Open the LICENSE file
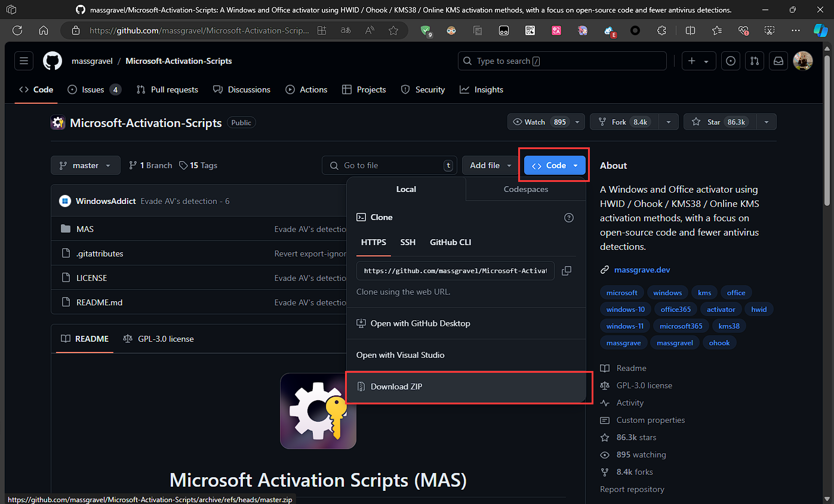Screen dimensions: 834x504 click(x=92, y=278)
